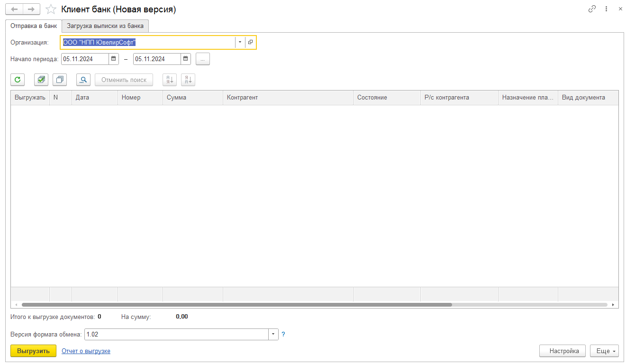Click the Выгрузить button
Image resolution: width=626 pixels, height=364 pixels.
coord(33,351)
